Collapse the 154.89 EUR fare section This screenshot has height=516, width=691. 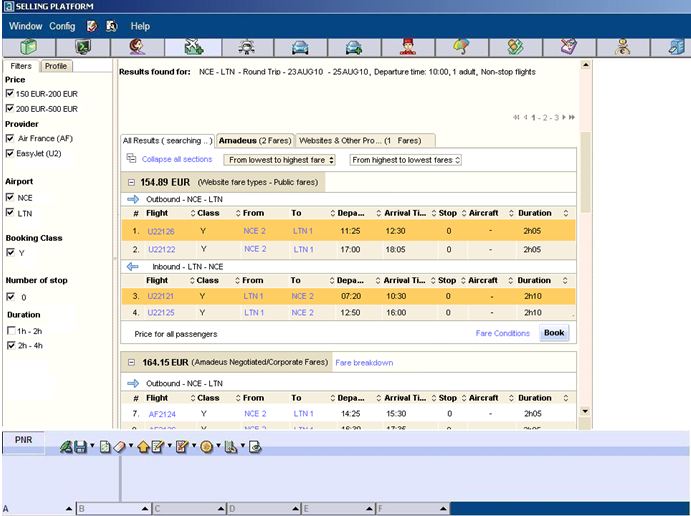(131, 182)
